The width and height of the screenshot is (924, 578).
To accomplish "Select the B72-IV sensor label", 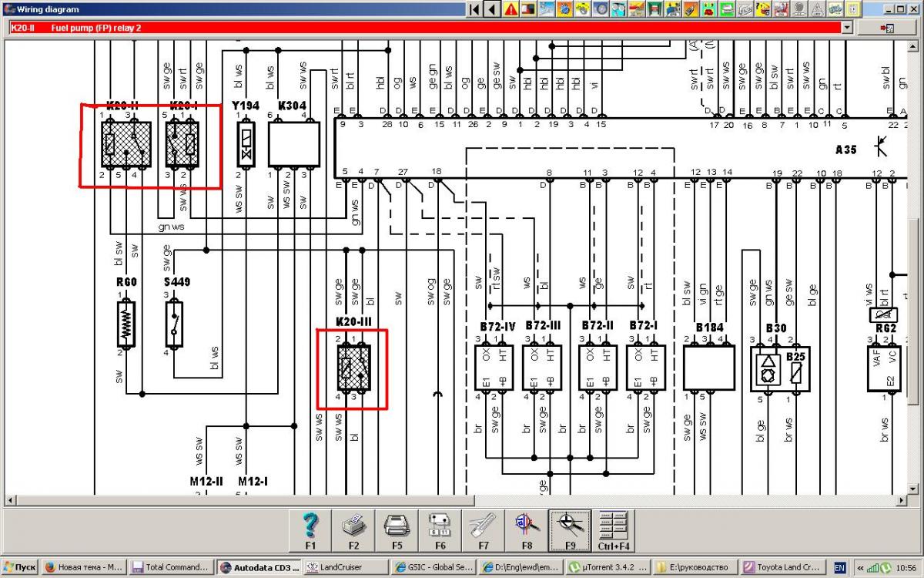I will pyautogui.click(x=497, y=327).
